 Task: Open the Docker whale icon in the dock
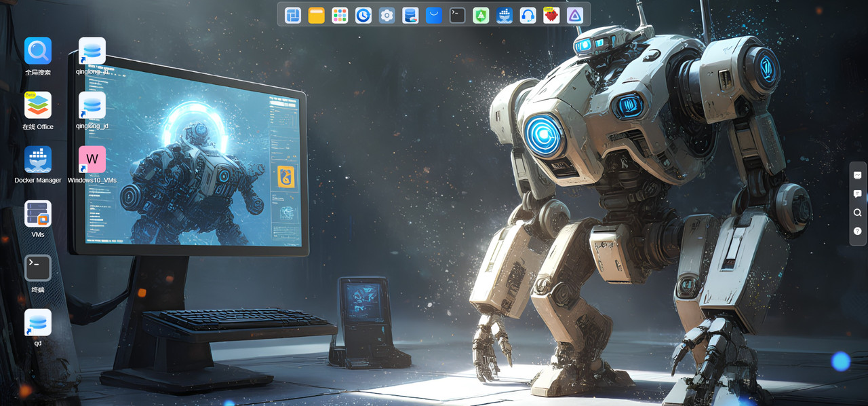click(505, 15)
